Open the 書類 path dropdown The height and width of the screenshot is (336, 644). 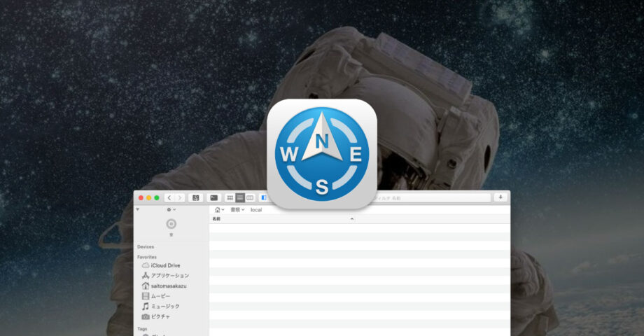(x=237, y=210)
